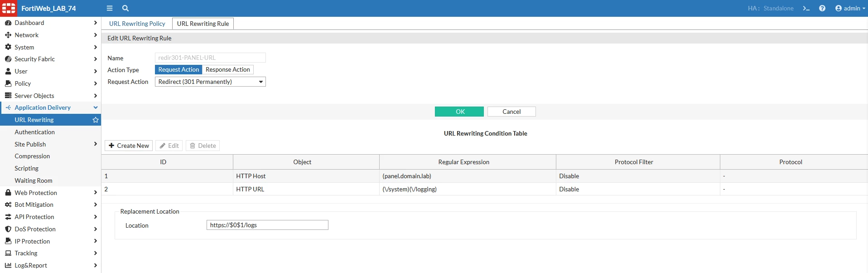Click the DoS Protection shield icon
The width and height of the screenshot is (868, 273).
tap(8, 229)
